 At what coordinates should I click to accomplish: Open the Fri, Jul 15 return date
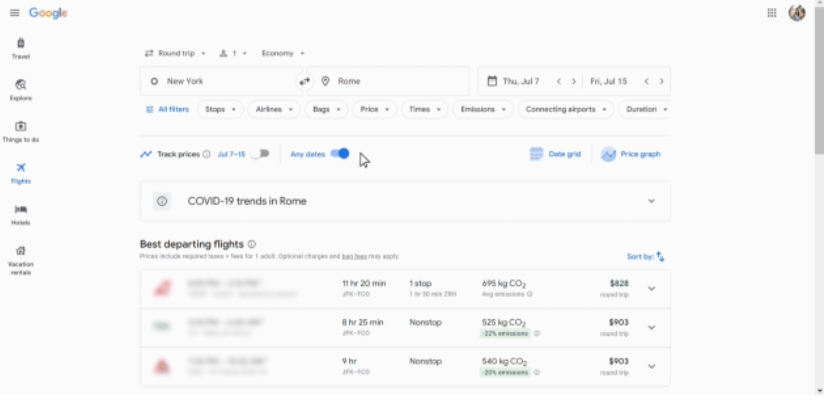coord(608,81)
